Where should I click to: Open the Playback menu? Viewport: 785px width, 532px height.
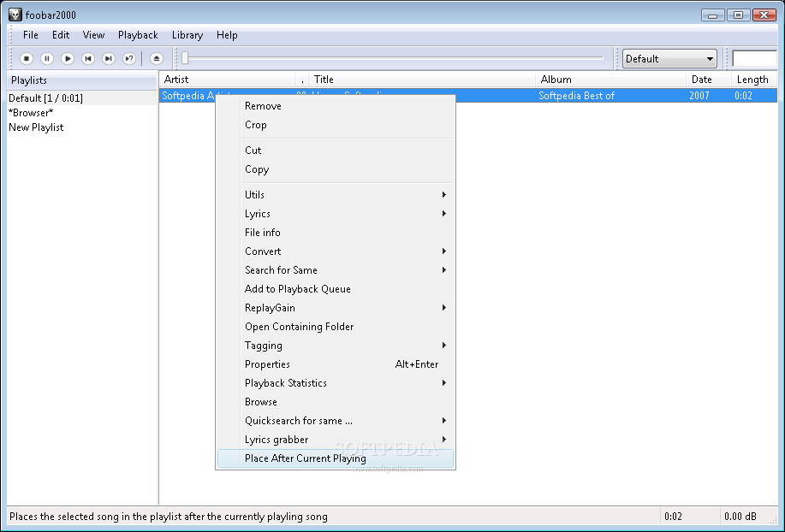click(x=138, y=35)
